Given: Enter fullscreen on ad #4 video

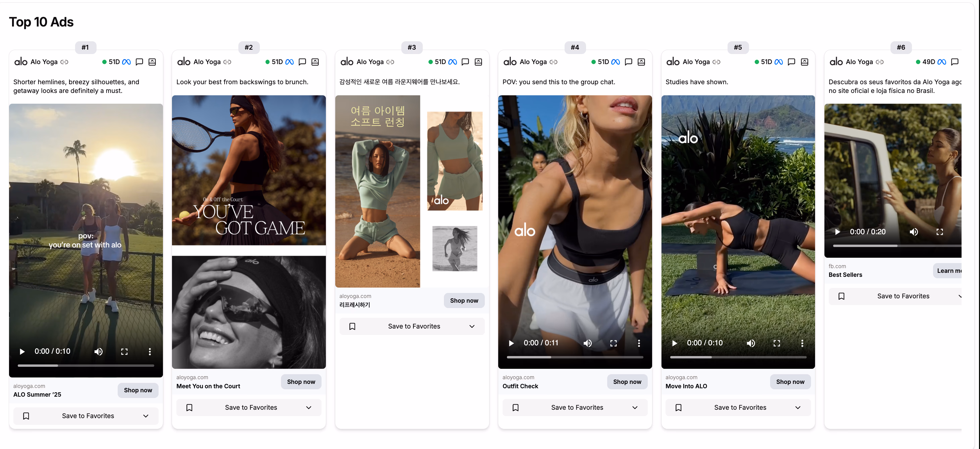Looking at the screenshot, I should [614, 343].
